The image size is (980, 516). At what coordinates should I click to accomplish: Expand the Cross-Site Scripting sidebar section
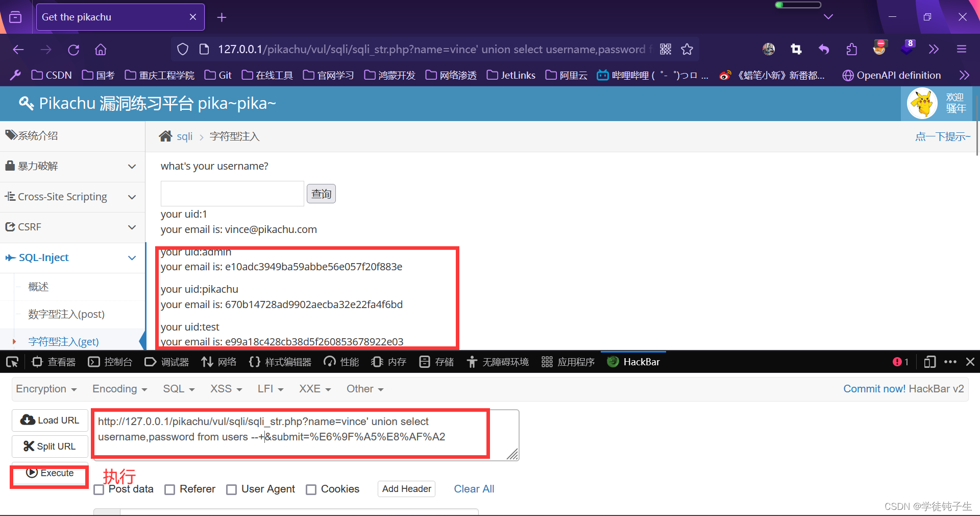72,197
